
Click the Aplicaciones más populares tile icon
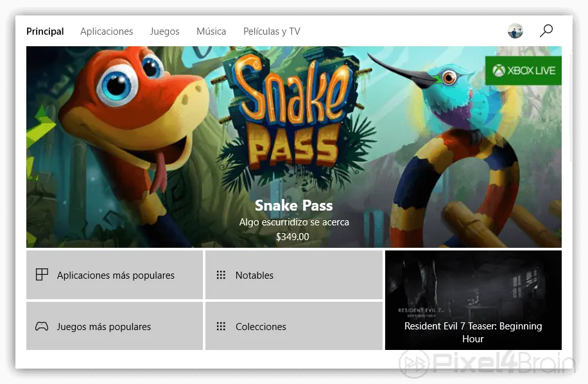coord(42,274)
